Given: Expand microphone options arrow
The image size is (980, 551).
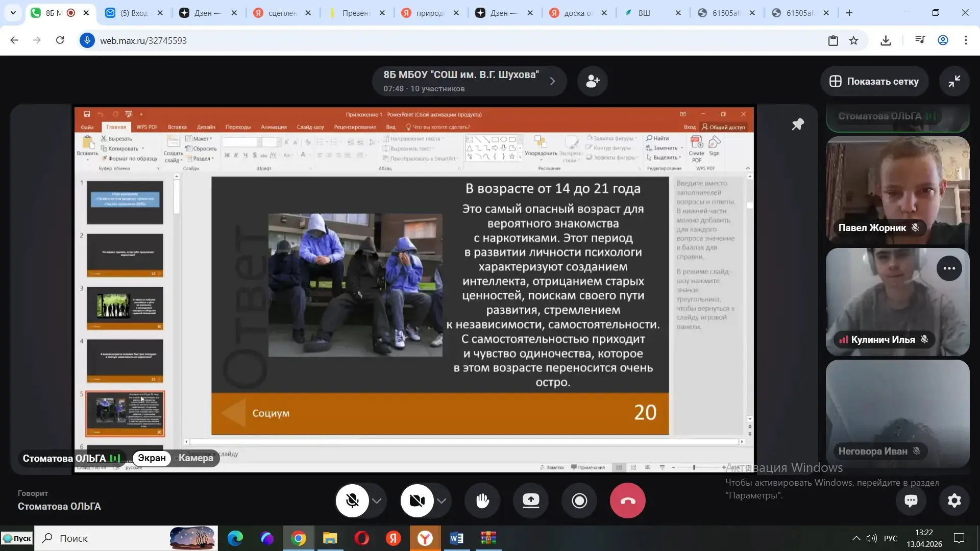Looking at the screenshot, I should pos(377,500).
